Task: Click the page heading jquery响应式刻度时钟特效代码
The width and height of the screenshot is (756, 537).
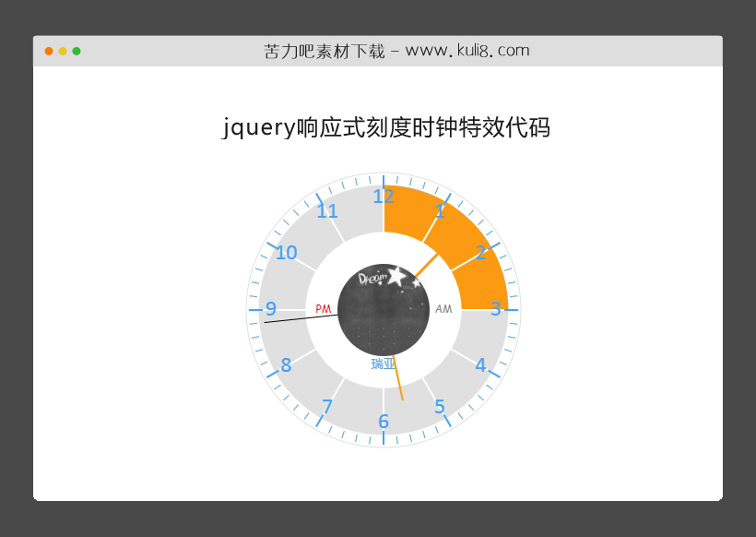Action: [386, 129]
